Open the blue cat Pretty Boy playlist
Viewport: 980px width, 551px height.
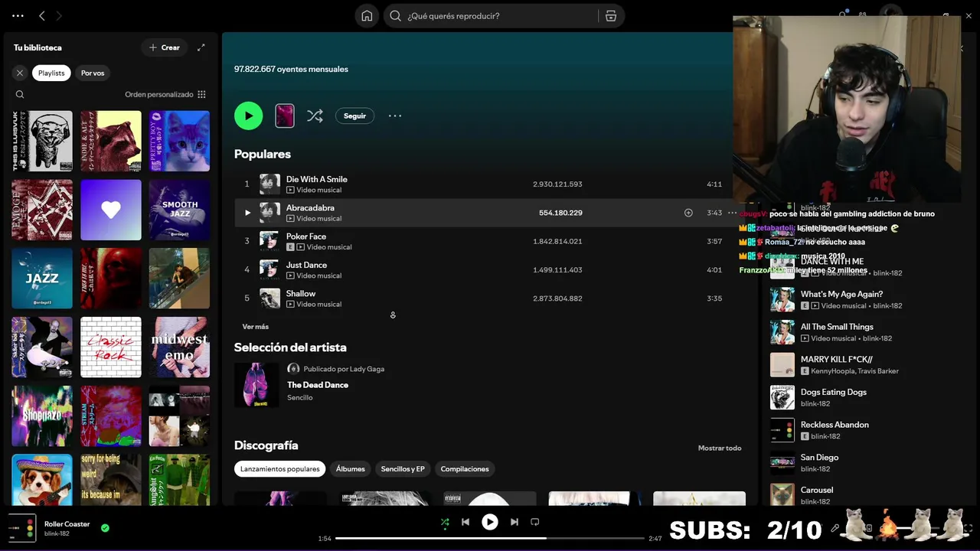pyautogui.click(x=179, y=141)
